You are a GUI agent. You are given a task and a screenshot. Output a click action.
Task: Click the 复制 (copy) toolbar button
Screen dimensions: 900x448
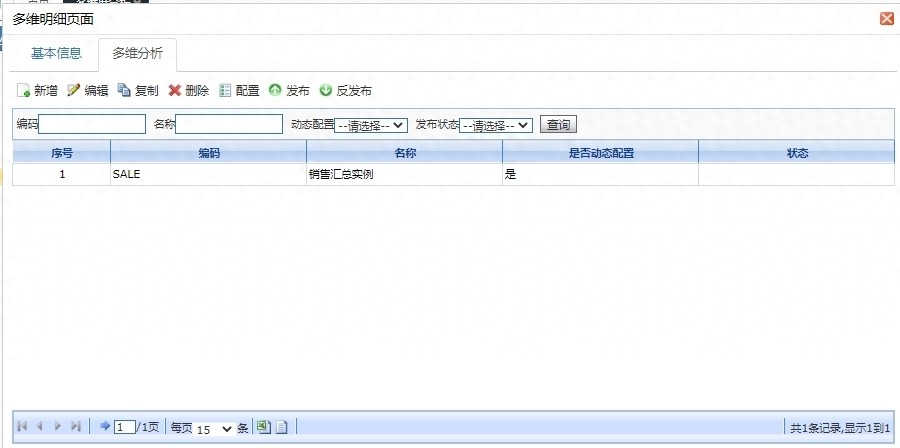pyautogui.click(x=138, y=91)
